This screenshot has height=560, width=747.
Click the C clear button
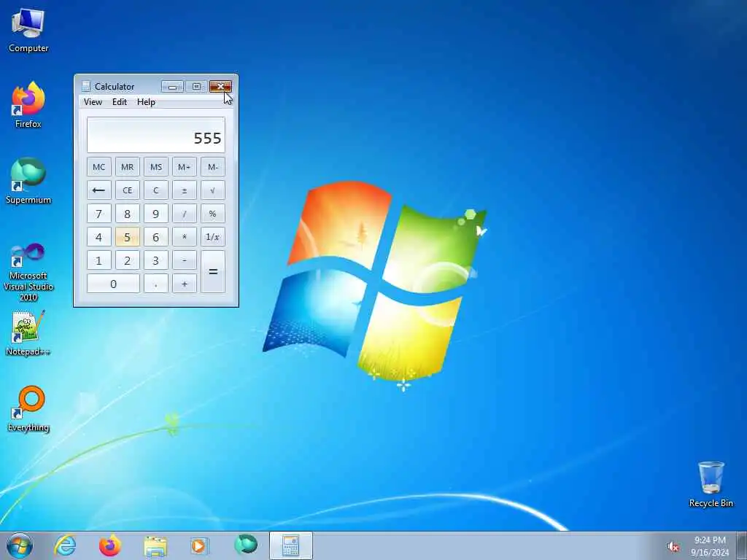(x=156, y=190)
